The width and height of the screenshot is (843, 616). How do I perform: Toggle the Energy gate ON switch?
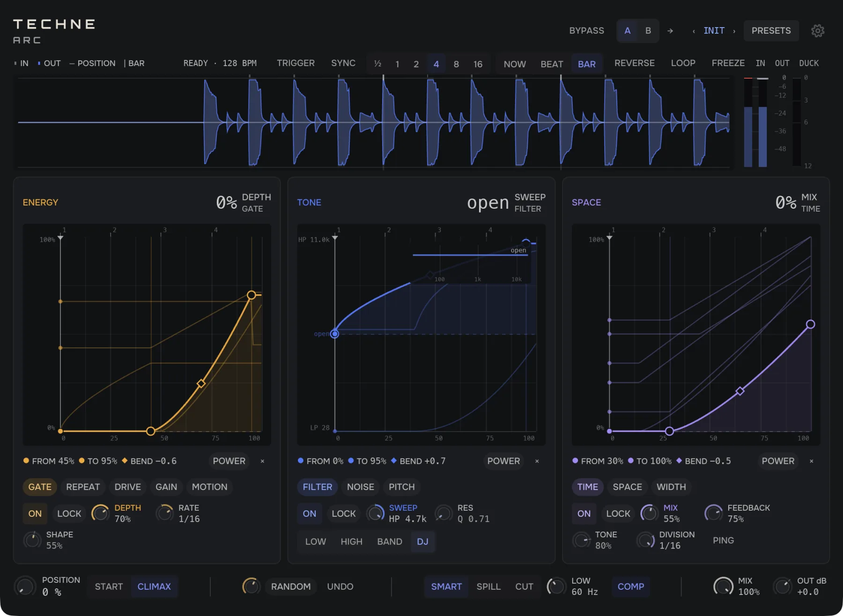click(x=35, y=513)
